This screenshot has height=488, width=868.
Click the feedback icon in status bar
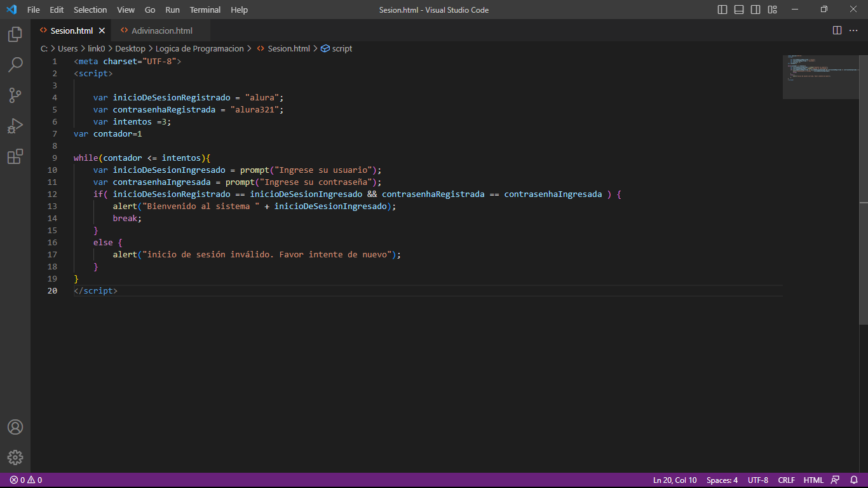tap(835, 480)
